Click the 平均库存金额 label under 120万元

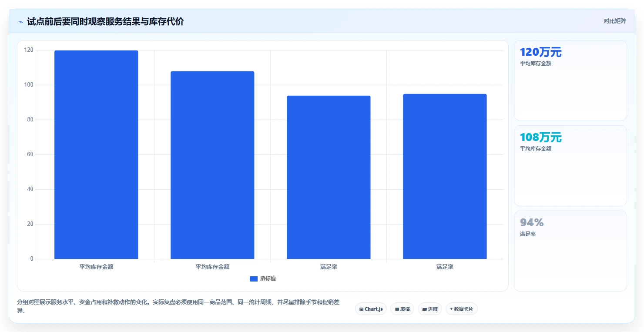point(536,64)
